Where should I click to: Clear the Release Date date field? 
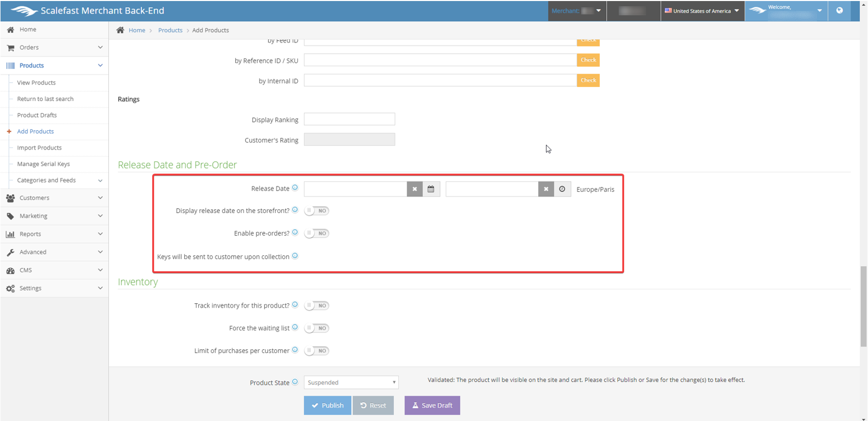(x=414, y=189)
